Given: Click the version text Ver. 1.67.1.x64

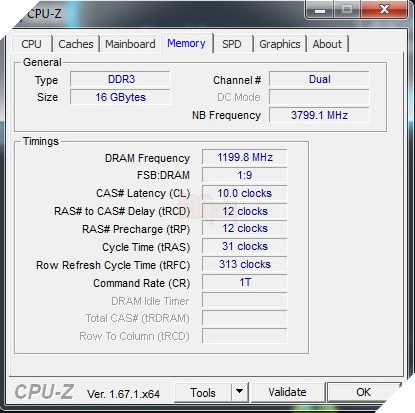Looking at the screenshot, I should 123,394.
